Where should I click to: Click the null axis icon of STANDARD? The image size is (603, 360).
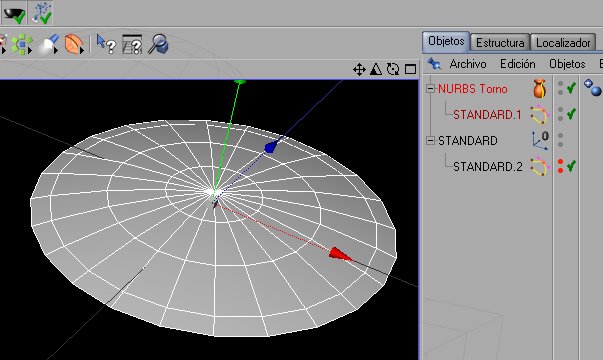(540, 140)
